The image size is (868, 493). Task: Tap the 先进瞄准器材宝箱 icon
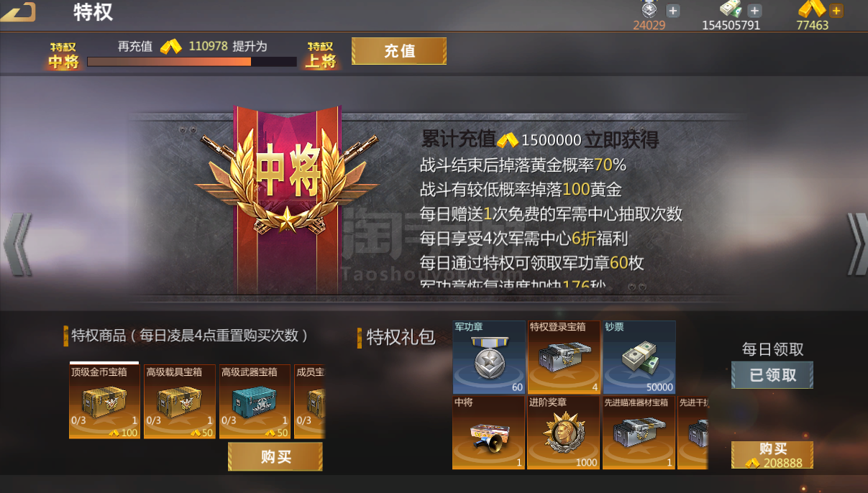point(639,433)
